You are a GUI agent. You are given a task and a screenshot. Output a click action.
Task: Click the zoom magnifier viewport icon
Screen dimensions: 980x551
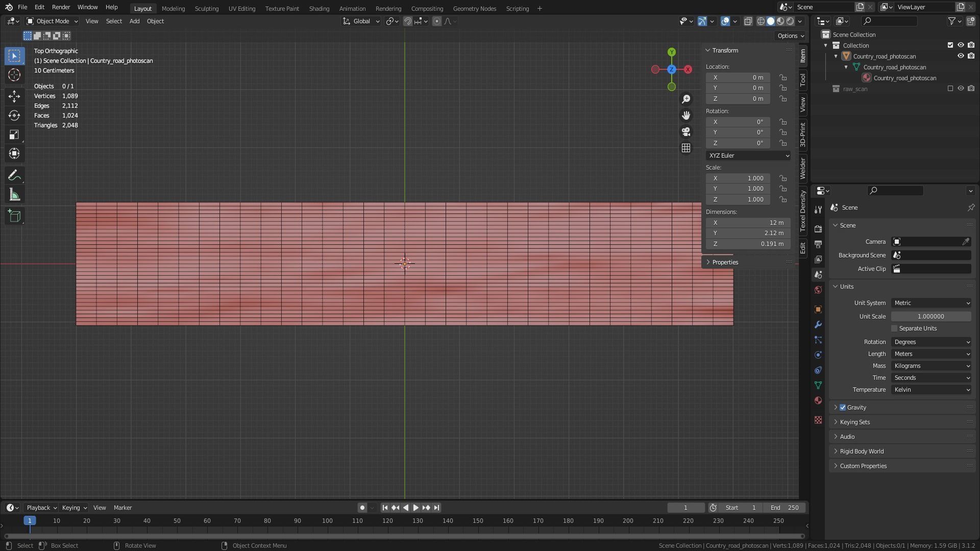click(x=686, y=99)
